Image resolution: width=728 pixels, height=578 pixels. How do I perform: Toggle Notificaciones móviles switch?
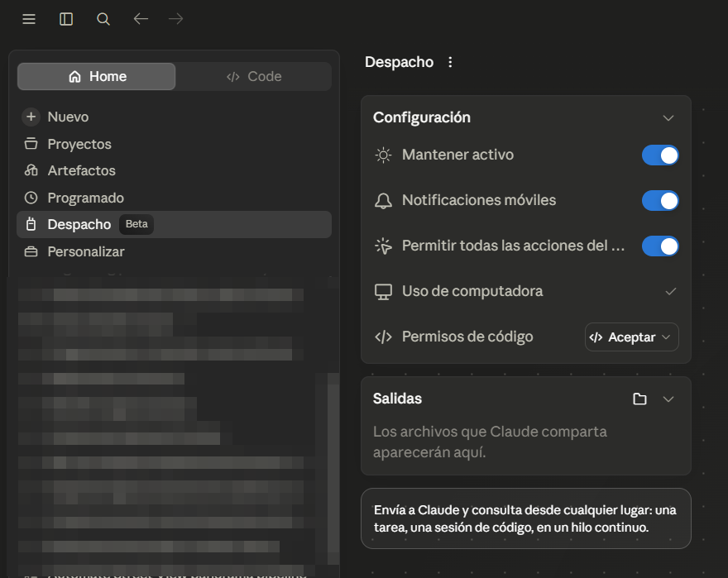coord(660,201)
